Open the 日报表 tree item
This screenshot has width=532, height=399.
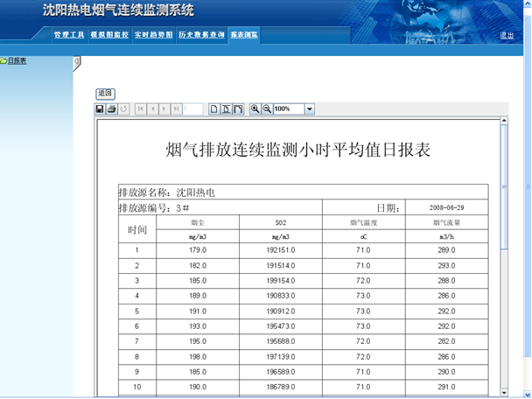pos(17,61)
